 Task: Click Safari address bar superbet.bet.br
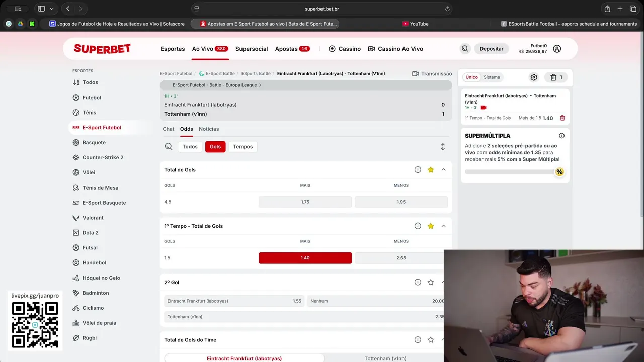321,9
